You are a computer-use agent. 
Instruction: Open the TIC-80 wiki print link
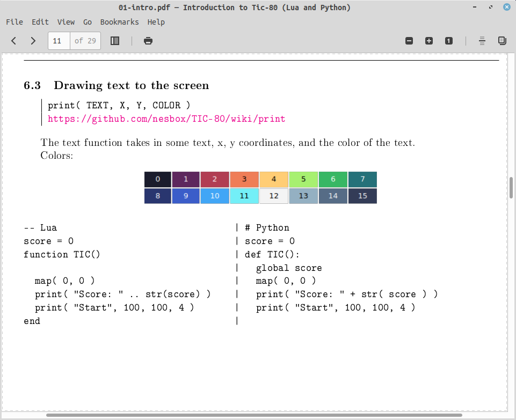tap(166, 119)
